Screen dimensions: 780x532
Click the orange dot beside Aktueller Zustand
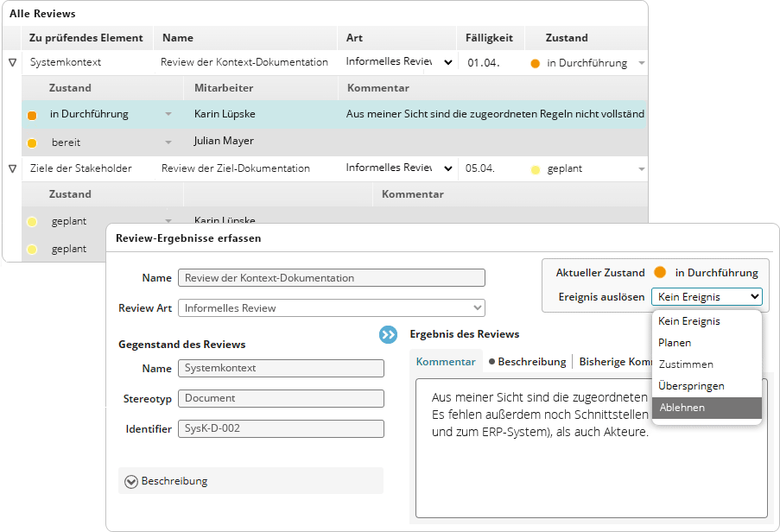point(660,272)
